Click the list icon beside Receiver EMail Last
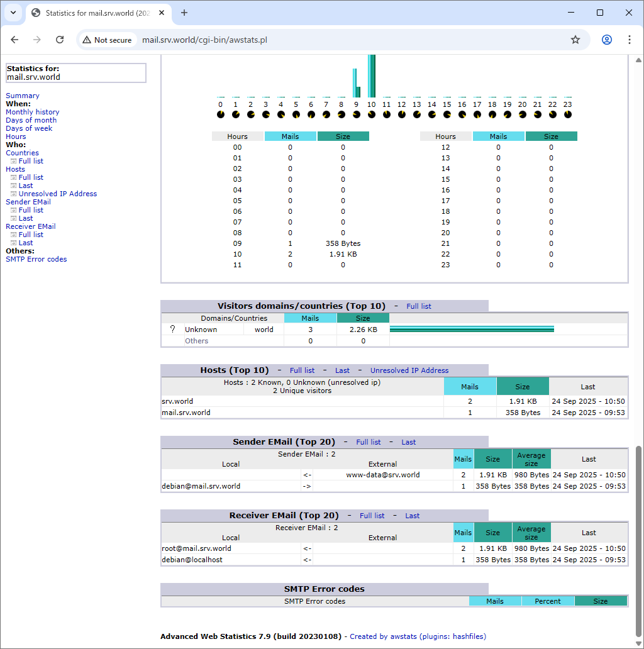The width and height of the screenshot is (644, 649). (x=13, y=243)
